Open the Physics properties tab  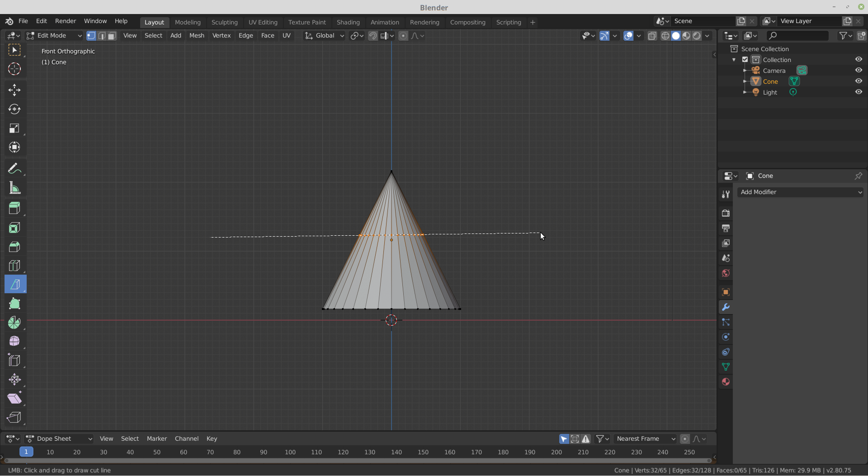(x=726, y=337)
